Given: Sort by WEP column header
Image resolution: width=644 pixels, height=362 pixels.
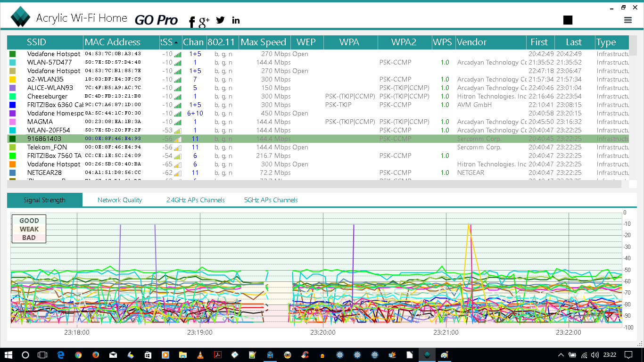Looking at the screenshot, I should click(307, 42).
